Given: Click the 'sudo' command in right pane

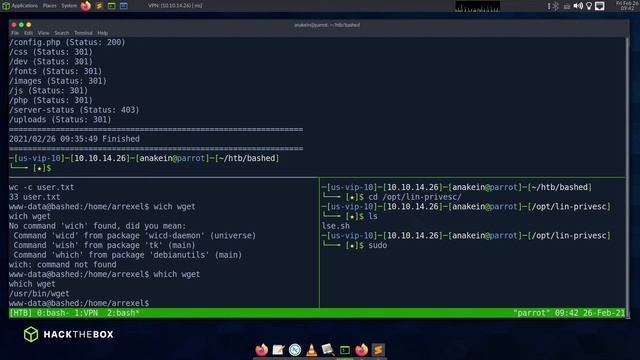Looking at the screenshot, I should click(378, 245).
